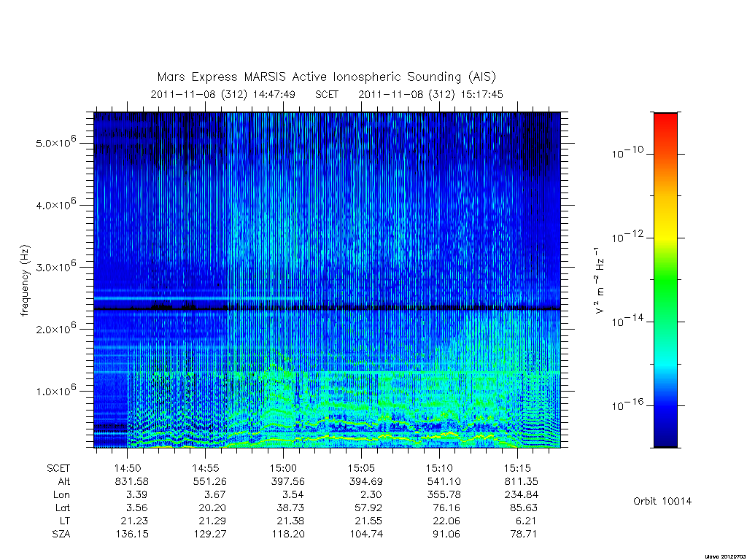Click the 'Lon' row label
This screenshot has height=560, width=747.
coord(61,495)
